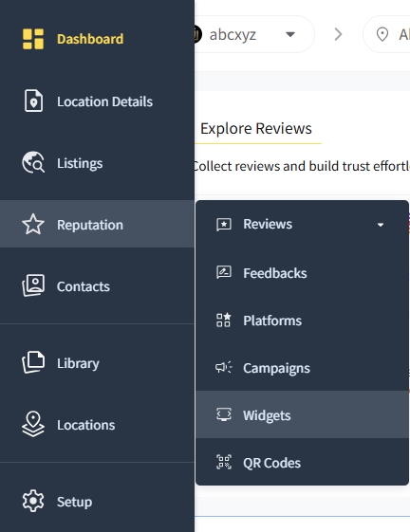
Task: Choose Platforms from the submenu
Action: coord(302,321)
